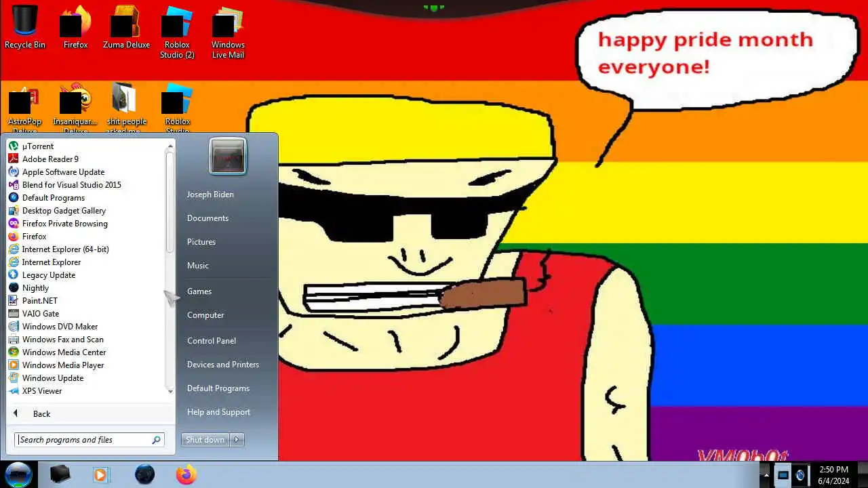Image resolution: width=868 pixels, height=488 pixels.
Task: Open the Recycle Bin desktop icon
Action: click(x=24, y=27)
